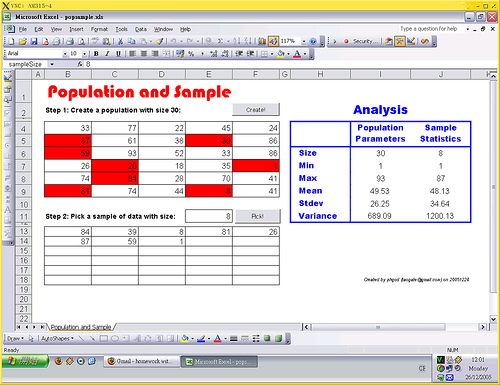500x385 pixels.
Task: Click the Percent Style icon
Action: pos(191,54)
